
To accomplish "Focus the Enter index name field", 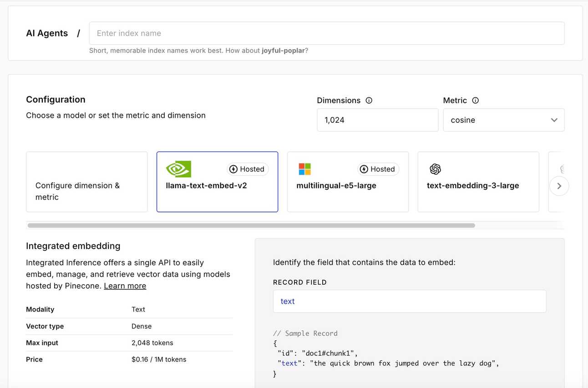I will click(x=326, y=33).
